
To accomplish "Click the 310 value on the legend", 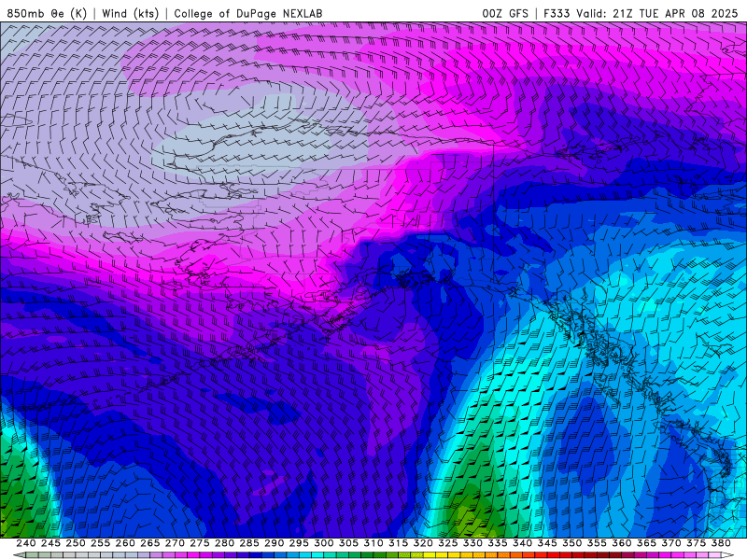I will (x=373, y=543).
